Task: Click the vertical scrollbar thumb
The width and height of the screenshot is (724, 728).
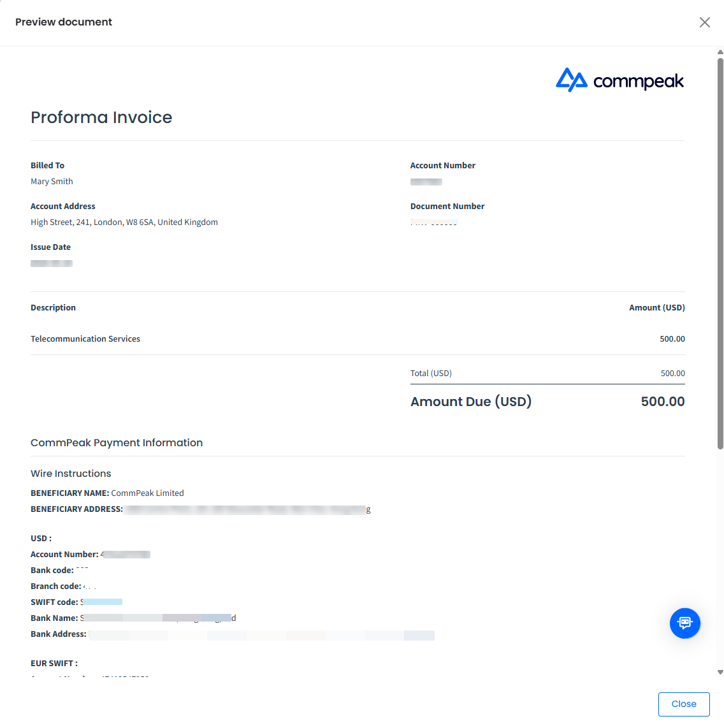Action: tap(720, 254)
